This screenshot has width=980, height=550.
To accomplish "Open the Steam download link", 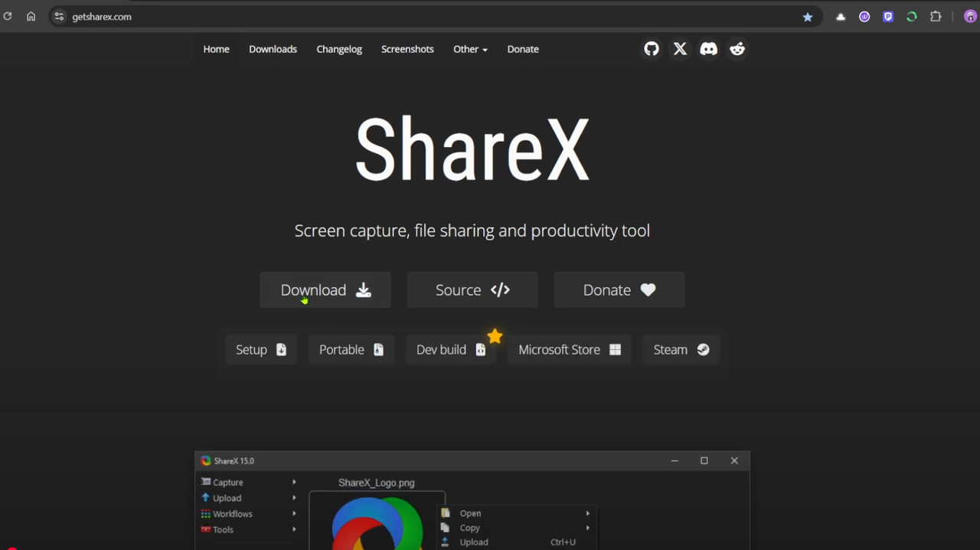I will pyautogui.click(x=680, y=349).
